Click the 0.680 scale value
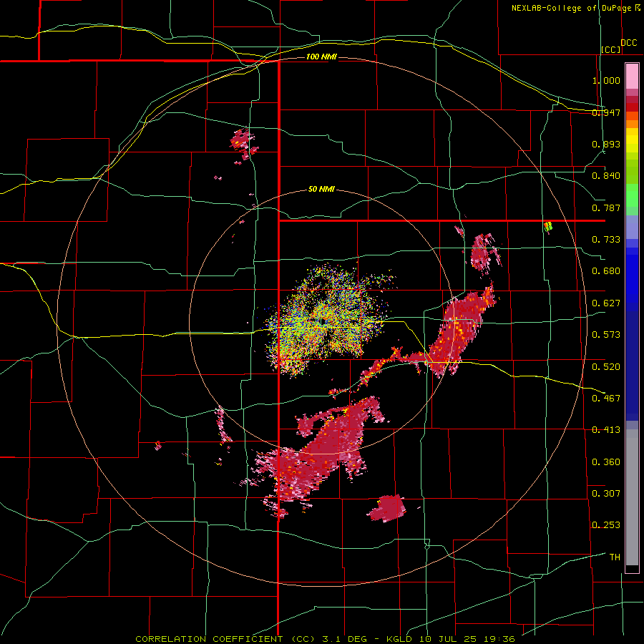This screenshot has width=644, height=644. [606, 271]
